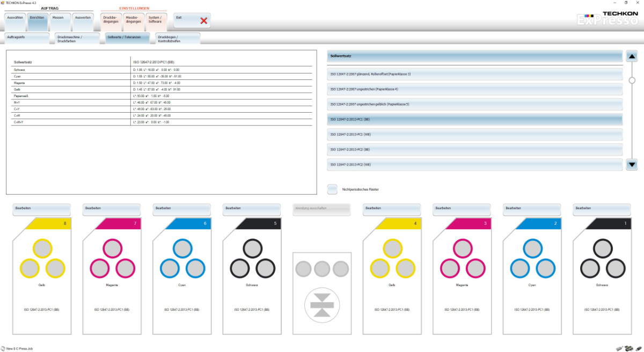Click the red X Exit icon
Image resolution: width=644 pixels, height=352 pixels.
click(203, 21)
